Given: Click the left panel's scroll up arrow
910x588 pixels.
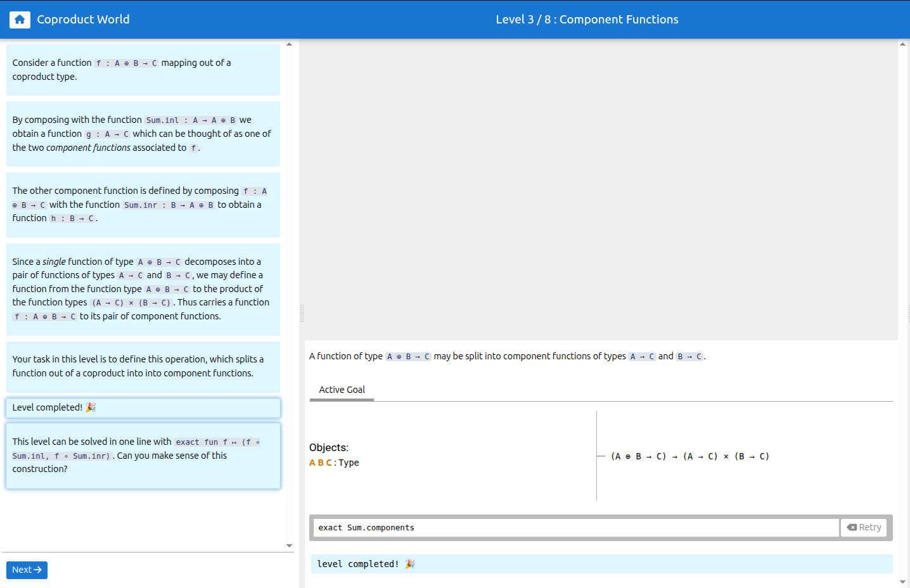Looking at the screenshot, I should 289,44.
